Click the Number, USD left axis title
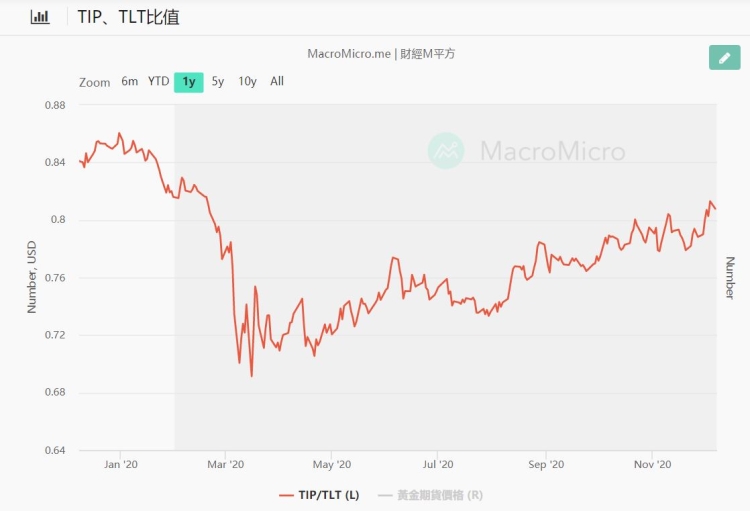 coord(32,278)
